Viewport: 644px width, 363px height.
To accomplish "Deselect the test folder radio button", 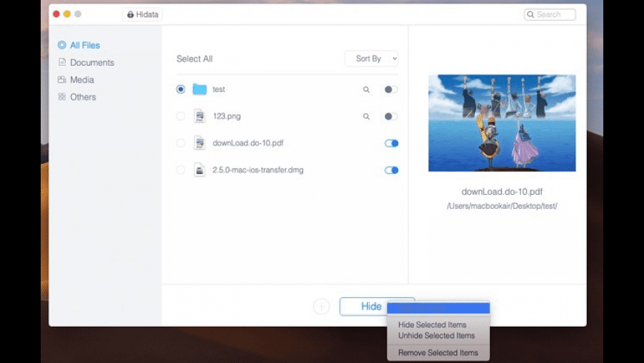I will (181, 89).
